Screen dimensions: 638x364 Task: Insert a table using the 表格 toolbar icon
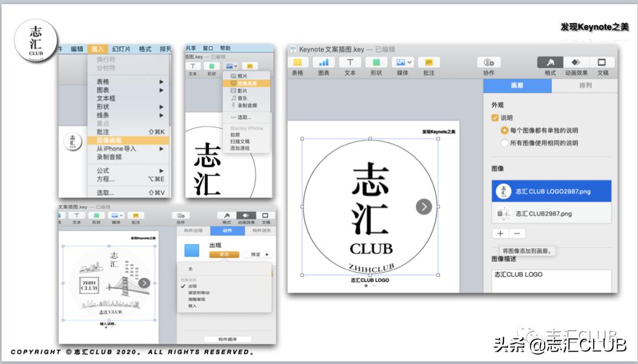pyautogui.click(x=297, y=63)
